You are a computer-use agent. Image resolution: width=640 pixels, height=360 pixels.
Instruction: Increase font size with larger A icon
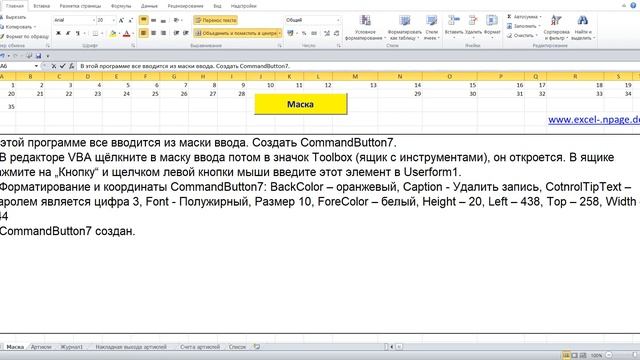pyautogui.click(x=121, y=20)
